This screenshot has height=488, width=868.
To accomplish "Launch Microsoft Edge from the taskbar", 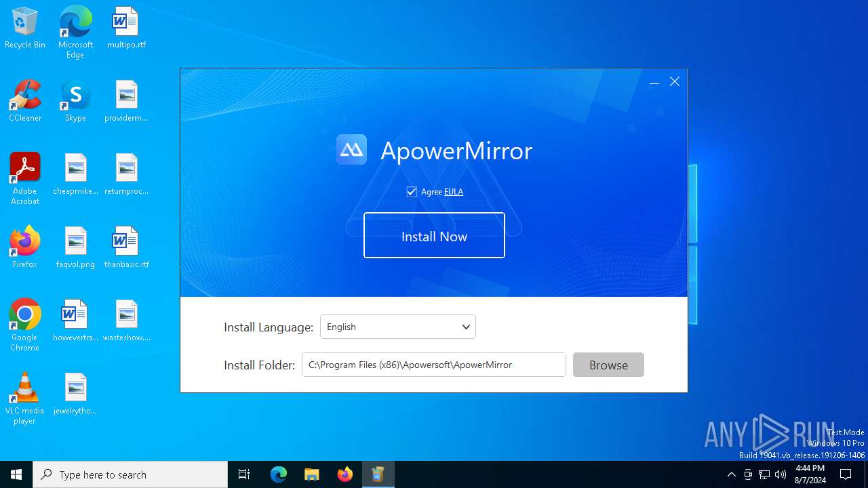I will [279, 474].
